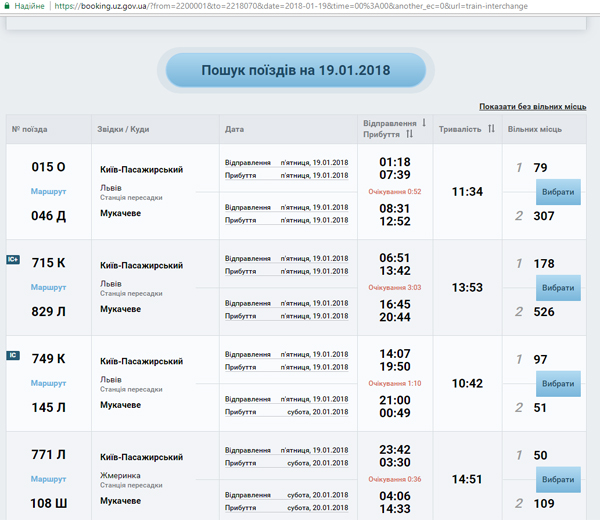Click the Прибуття sort arrows icon

tap(410, 135)
